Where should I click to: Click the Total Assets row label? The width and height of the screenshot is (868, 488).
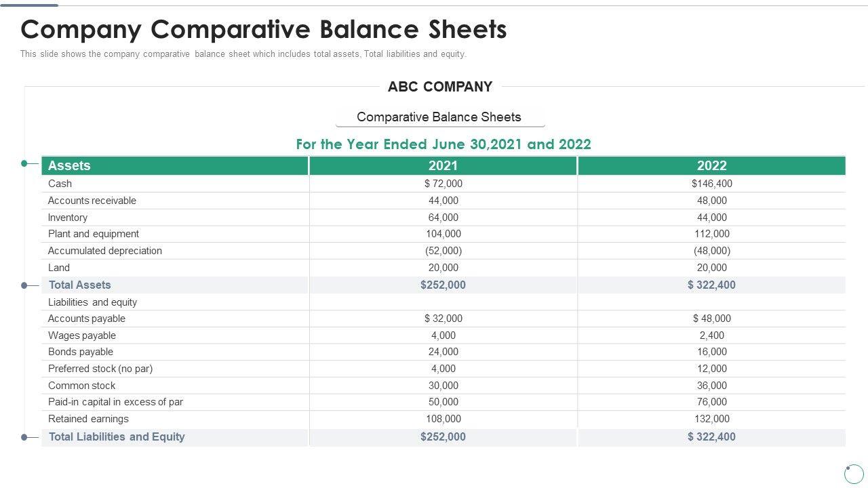click(79, 285)
